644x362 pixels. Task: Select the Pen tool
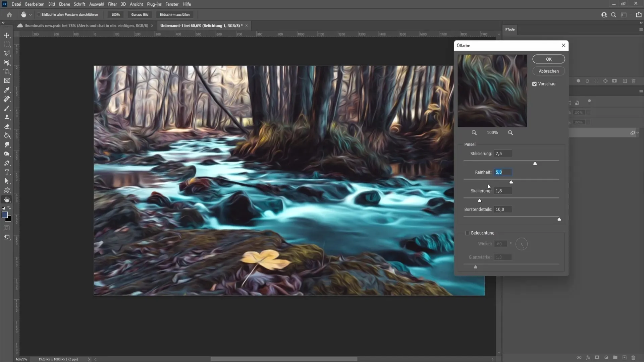tap(7, 163)
